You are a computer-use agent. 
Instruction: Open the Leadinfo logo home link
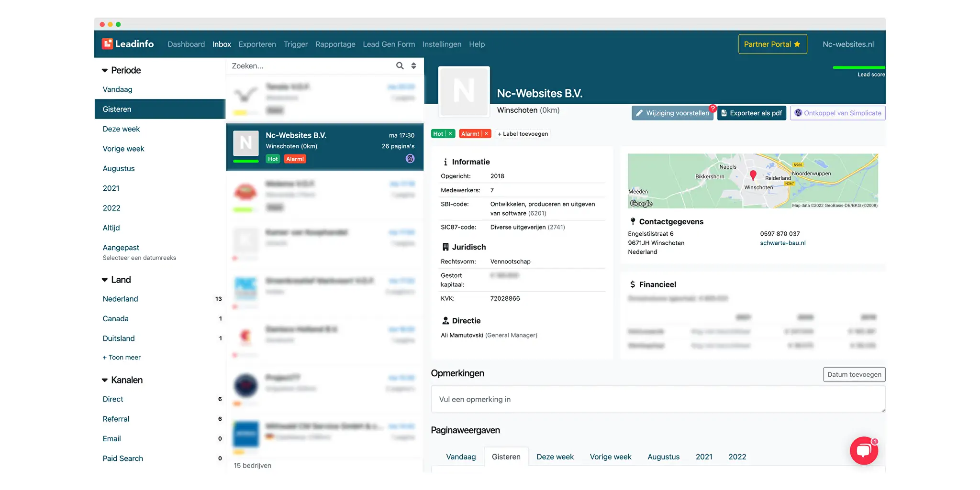pyautogui.click(x=128, y=44)
